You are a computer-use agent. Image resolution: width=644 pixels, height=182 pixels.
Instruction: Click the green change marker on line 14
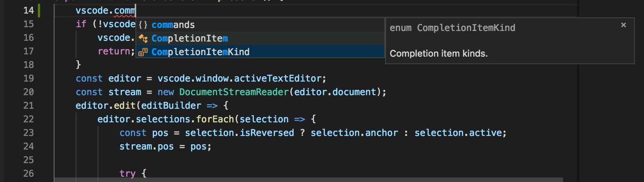[39, 11]
